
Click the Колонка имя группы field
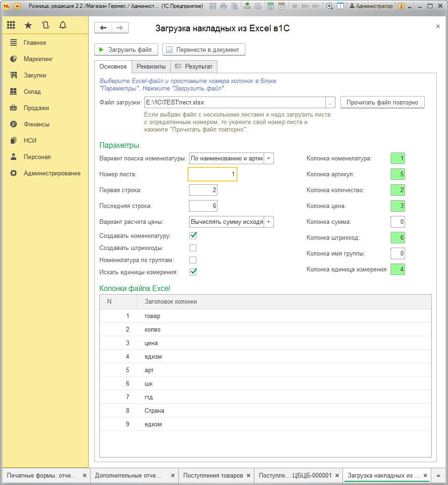(398, 253)
